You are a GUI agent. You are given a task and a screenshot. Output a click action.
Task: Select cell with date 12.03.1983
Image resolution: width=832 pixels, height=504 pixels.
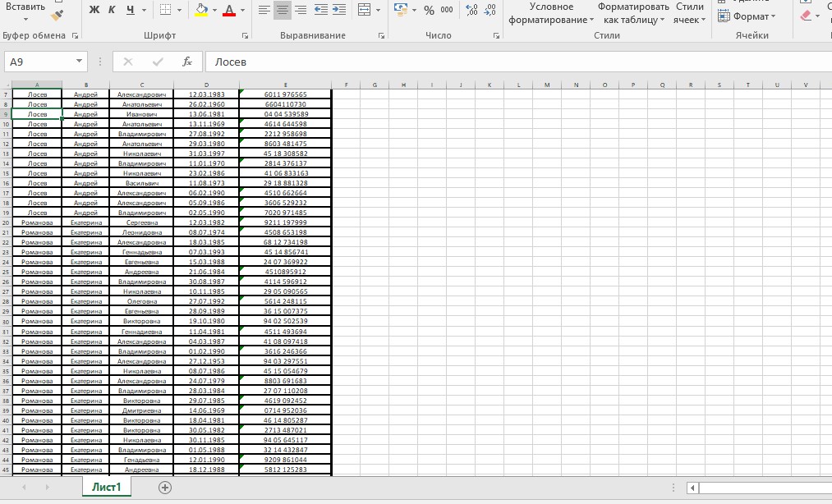click(206, 94)
